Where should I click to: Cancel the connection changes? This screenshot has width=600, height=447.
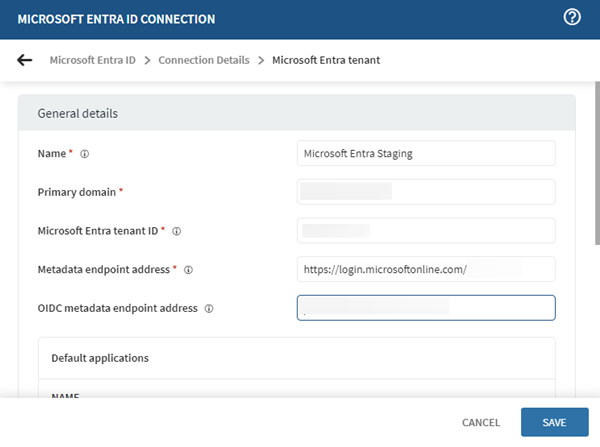click(481, 423)
